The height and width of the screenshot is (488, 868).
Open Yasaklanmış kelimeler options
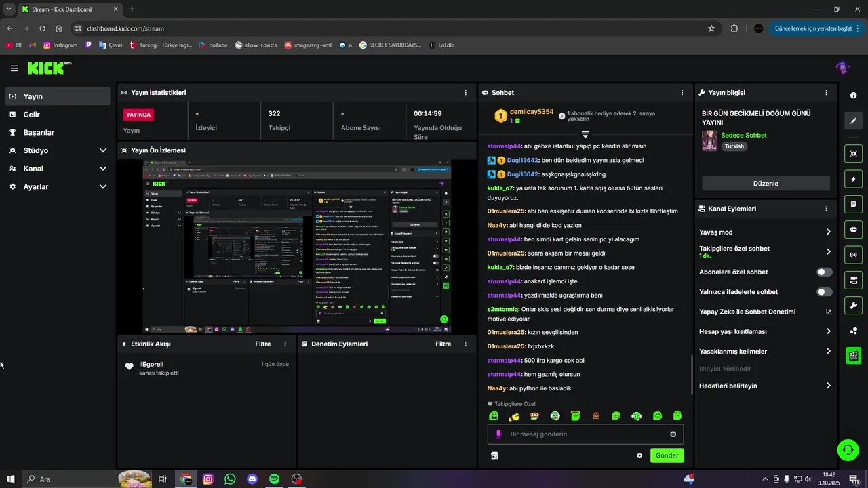[x=766, y=352]
